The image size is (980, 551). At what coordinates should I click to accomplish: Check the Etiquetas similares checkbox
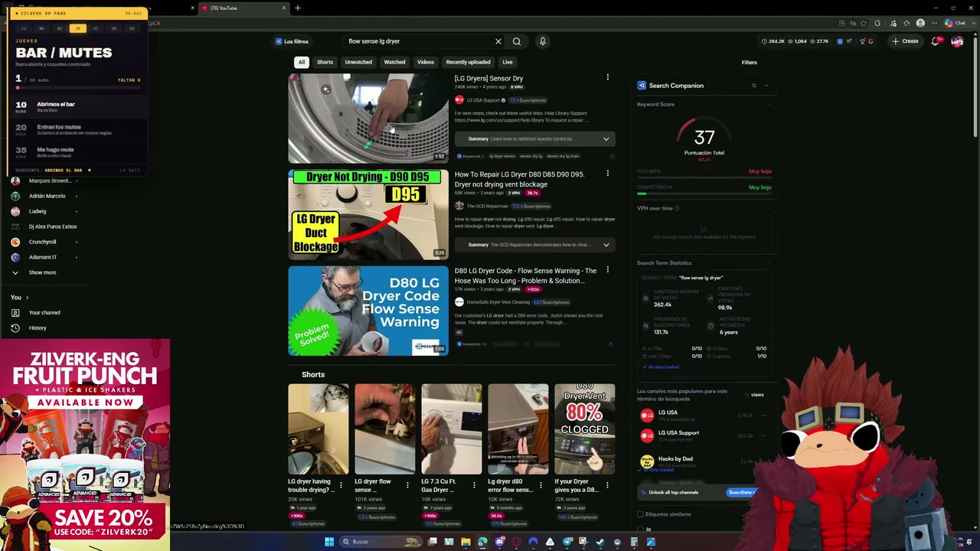pos(641,514)
